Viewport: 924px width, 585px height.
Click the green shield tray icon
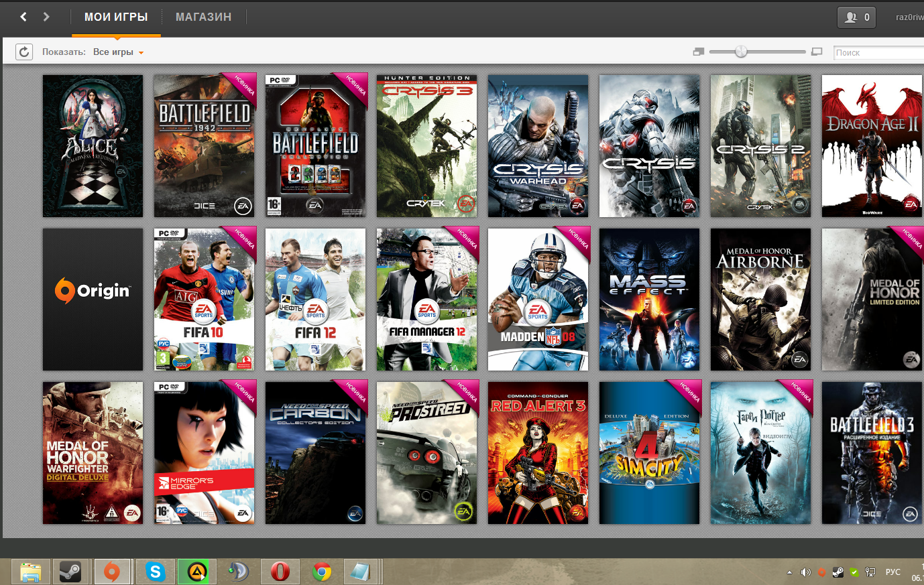click(854, 572)
